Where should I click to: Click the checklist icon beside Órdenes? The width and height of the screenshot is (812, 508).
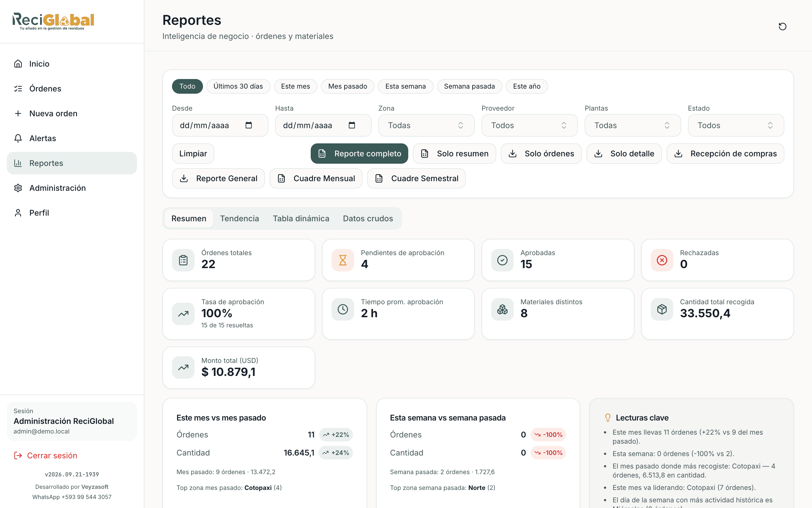pos(18,88)
